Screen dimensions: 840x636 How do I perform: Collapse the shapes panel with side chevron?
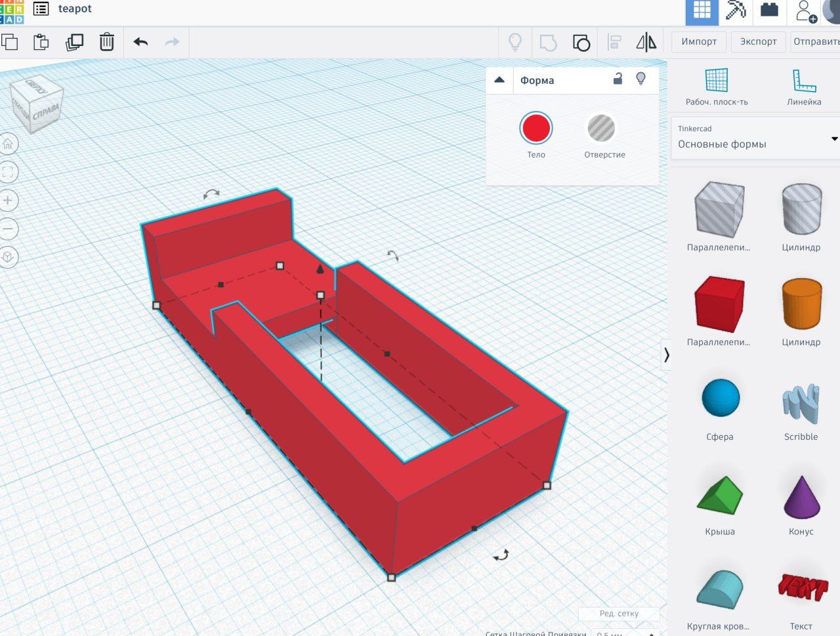pos(665,355)
